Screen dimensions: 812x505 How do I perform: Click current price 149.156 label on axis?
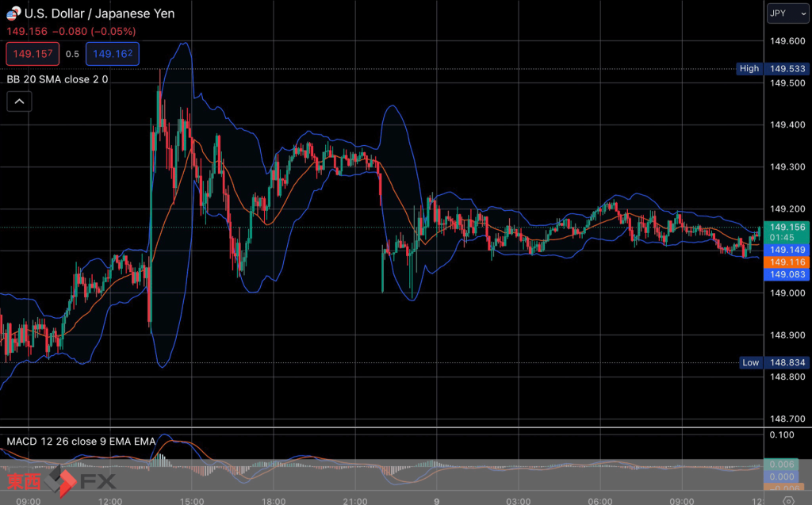[786, 227]
